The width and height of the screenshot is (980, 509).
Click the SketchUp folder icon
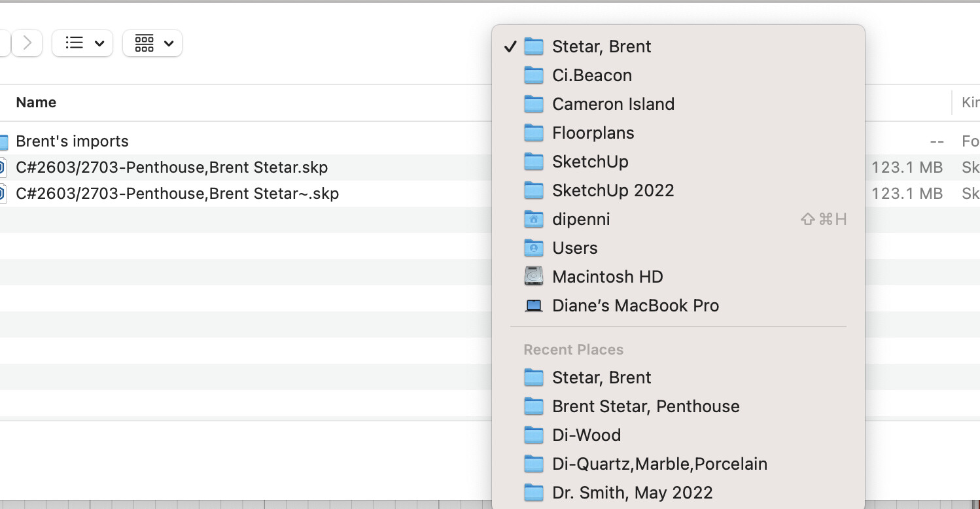click(534, 162)
